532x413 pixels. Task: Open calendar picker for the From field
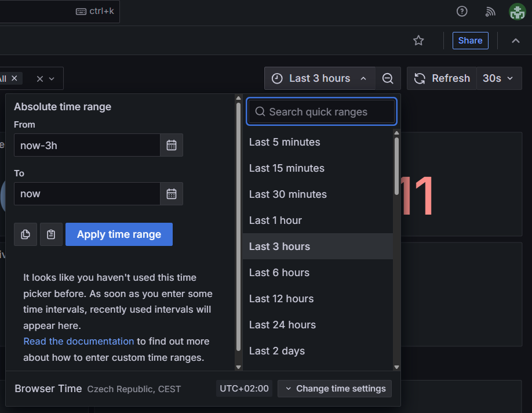pyautogui.click(x=172, y=145)
